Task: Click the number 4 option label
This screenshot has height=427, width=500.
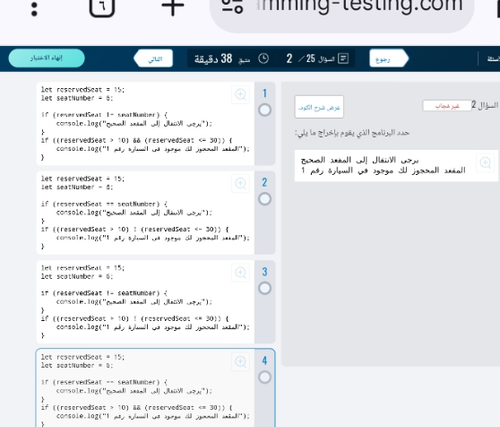Action: [x=265, y=361]
